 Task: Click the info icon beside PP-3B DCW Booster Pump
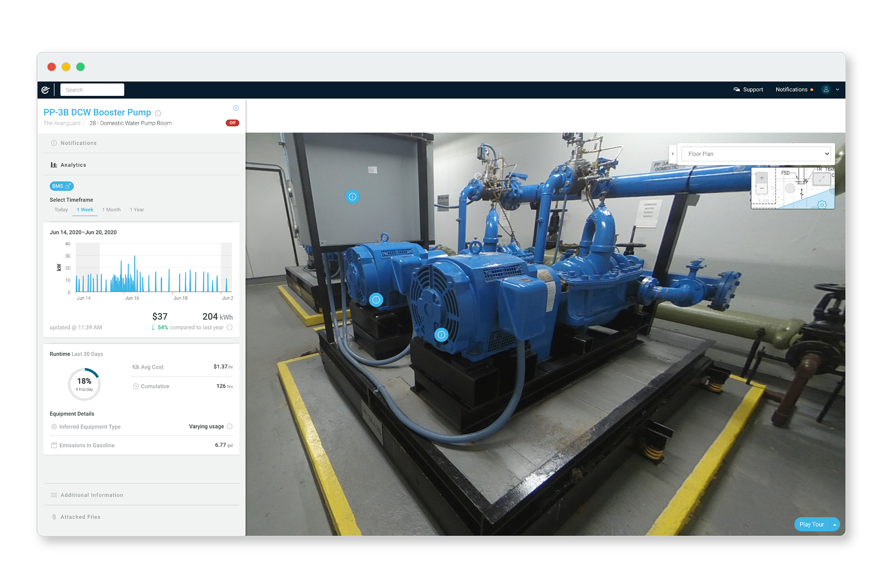point(158,113)
